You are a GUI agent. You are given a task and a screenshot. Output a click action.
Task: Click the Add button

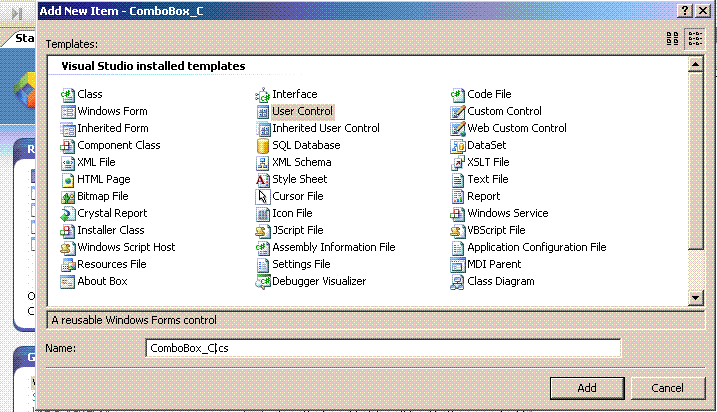[x=587, y=388]
